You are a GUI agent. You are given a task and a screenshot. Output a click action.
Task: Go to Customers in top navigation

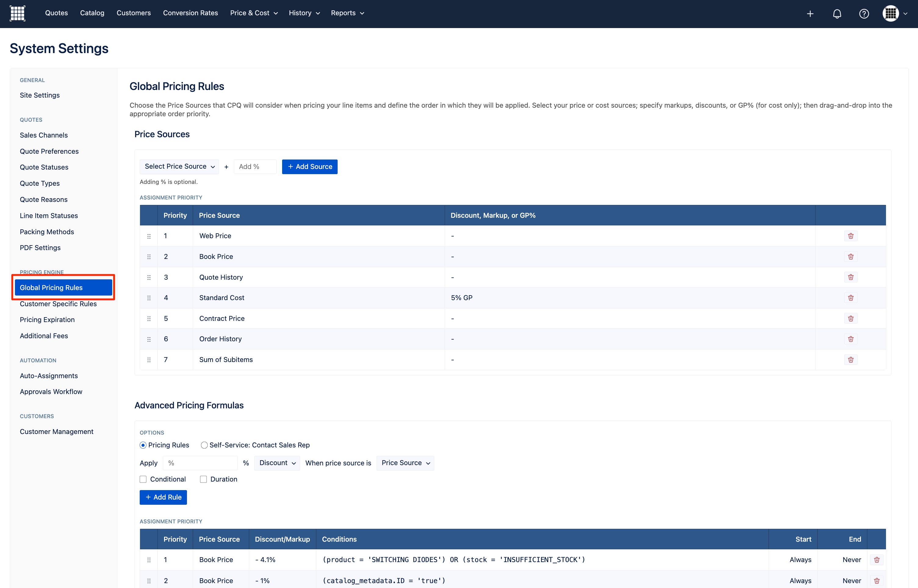click(134, 13)
